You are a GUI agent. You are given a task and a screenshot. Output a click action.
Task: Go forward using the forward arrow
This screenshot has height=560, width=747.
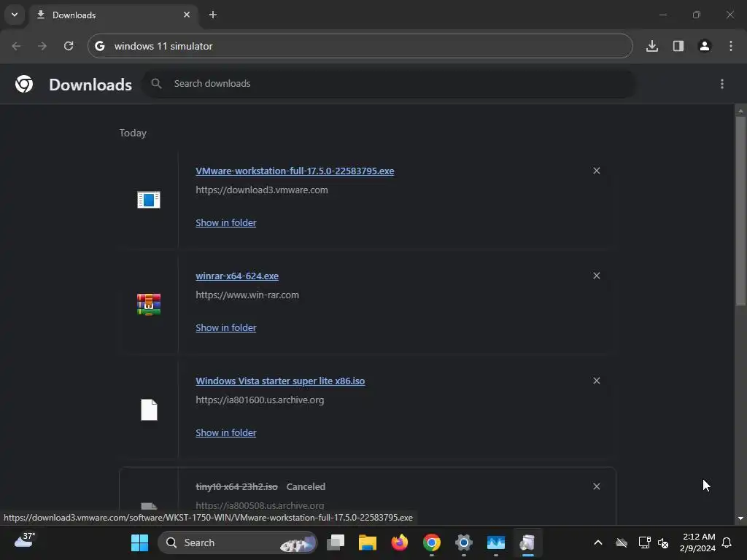pos(42,46)
